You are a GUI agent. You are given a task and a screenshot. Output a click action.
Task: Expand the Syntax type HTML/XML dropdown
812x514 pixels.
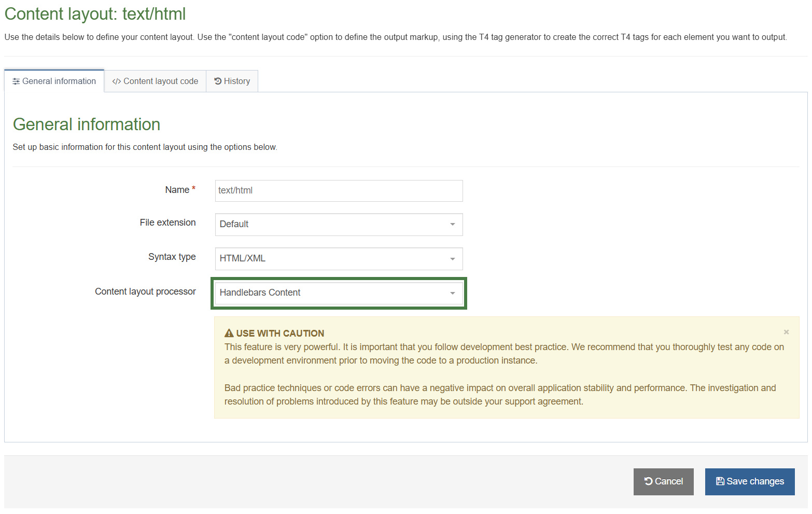(x=338, y=259)
